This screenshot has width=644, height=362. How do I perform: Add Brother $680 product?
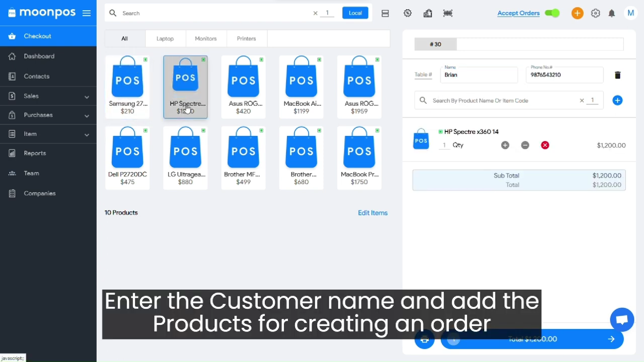coord(301,158)
